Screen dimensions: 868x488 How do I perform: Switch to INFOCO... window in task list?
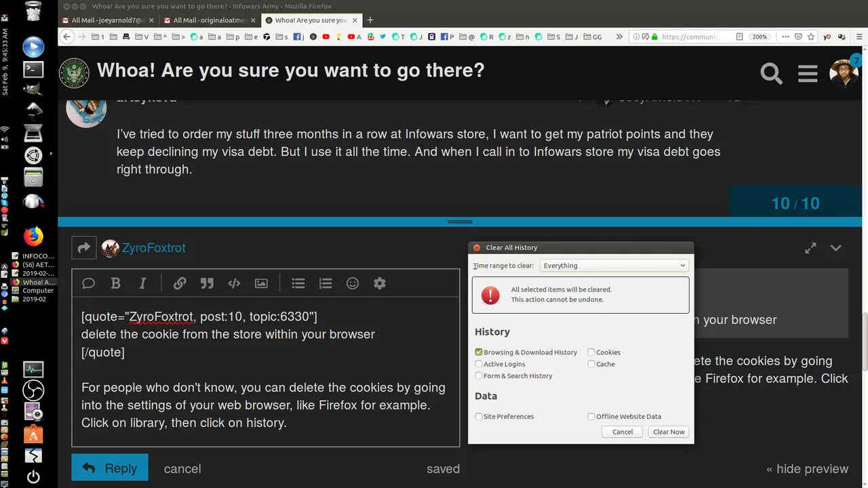(x=33, y=256)
